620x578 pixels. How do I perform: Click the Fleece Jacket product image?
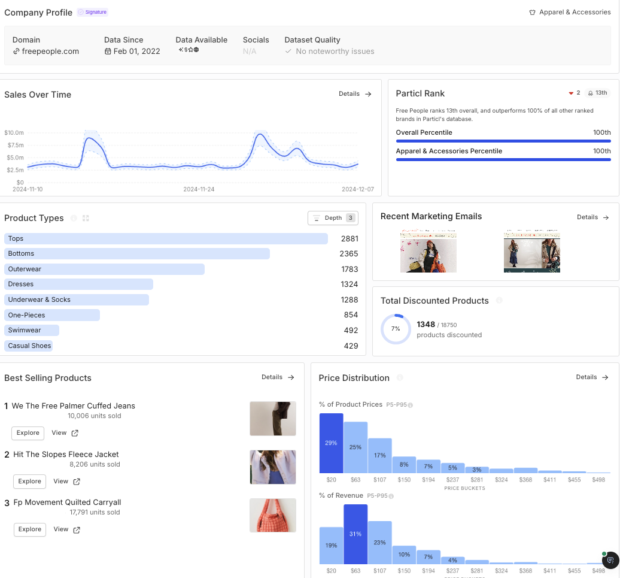click(x=273, y=467)
